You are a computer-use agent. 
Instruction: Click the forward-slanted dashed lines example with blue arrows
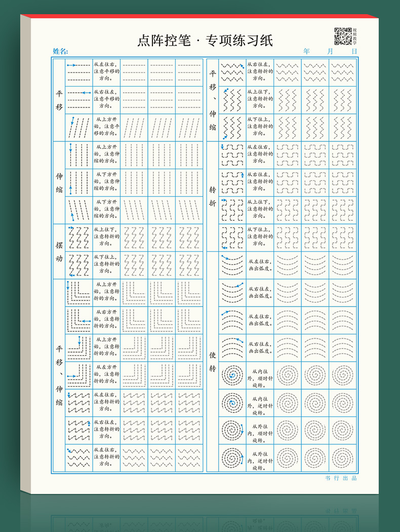tap(78, 127)
